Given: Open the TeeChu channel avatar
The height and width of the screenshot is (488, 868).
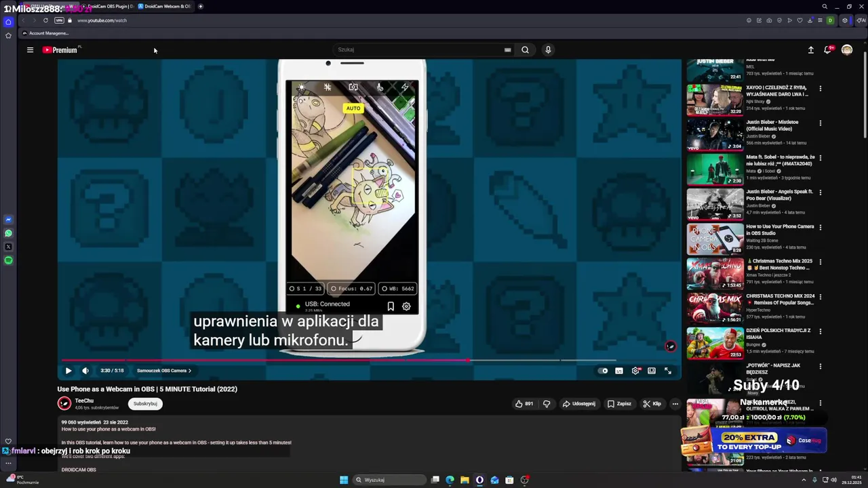Looking at the screenshot, I should coord(64,403).
